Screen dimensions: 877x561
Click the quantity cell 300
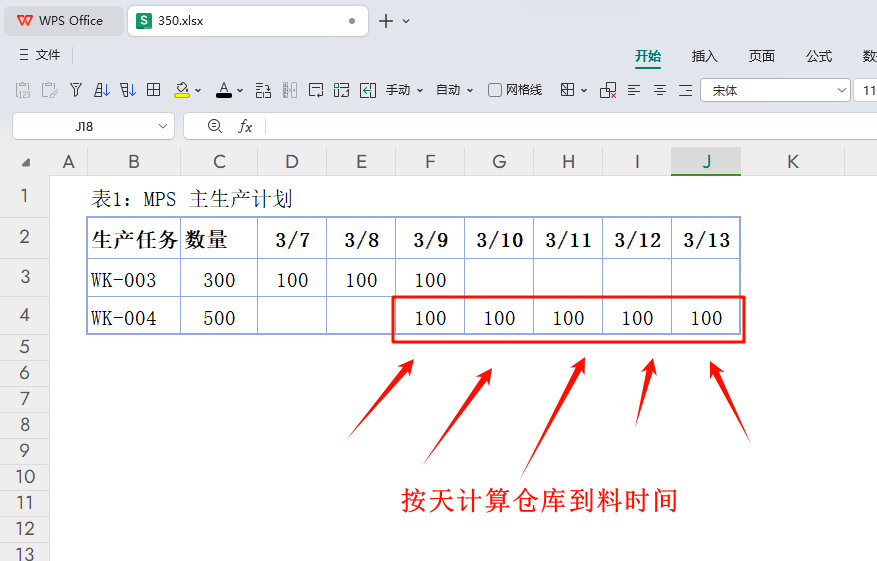click(x=219, y=278)
